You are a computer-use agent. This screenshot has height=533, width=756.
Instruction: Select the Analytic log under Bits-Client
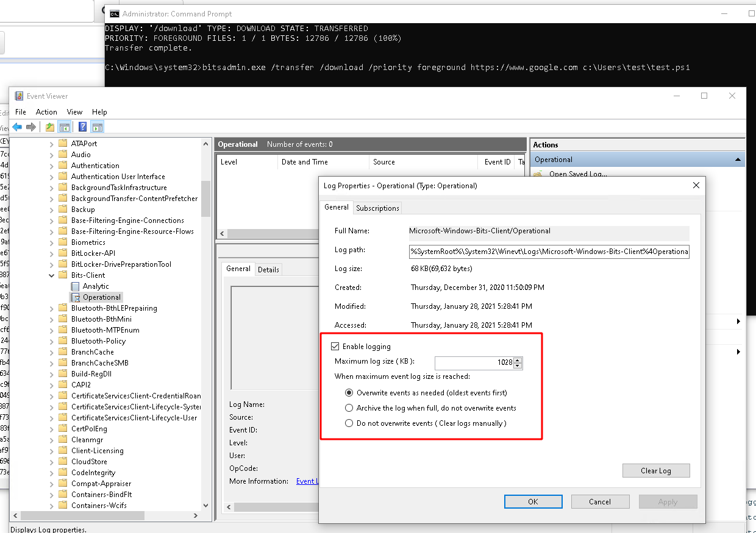[x=96, y=286]
